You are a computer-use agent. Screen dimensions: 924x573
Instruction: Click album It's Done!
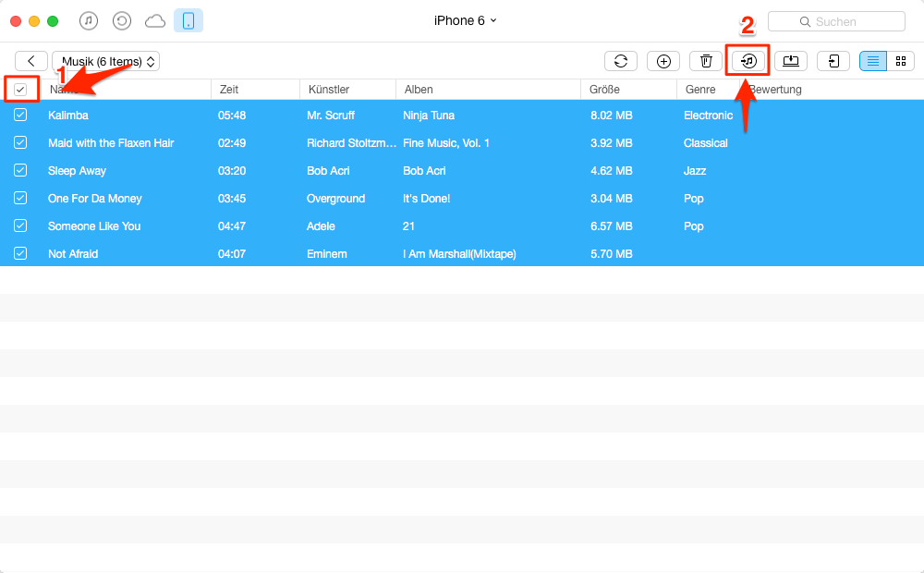(x=426, y=198)
